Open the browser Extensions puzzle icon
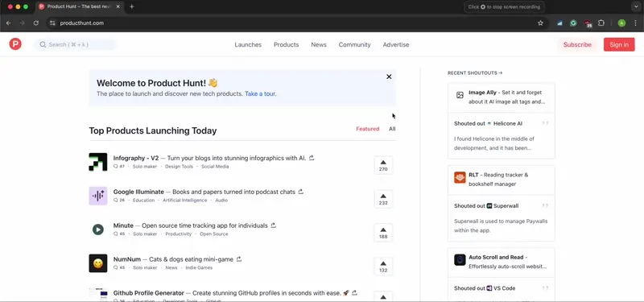Screen dimensions: 644x302 click(x=601, y=23)
